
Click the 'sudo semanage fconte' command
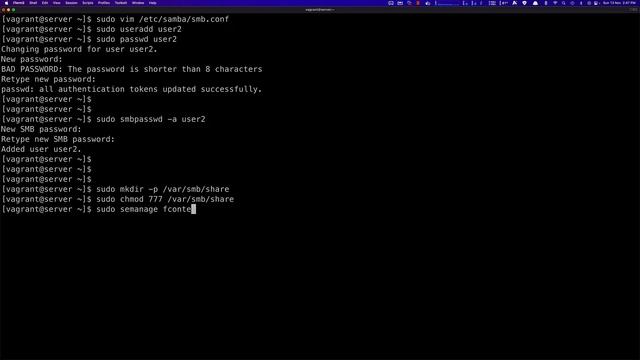144,209
